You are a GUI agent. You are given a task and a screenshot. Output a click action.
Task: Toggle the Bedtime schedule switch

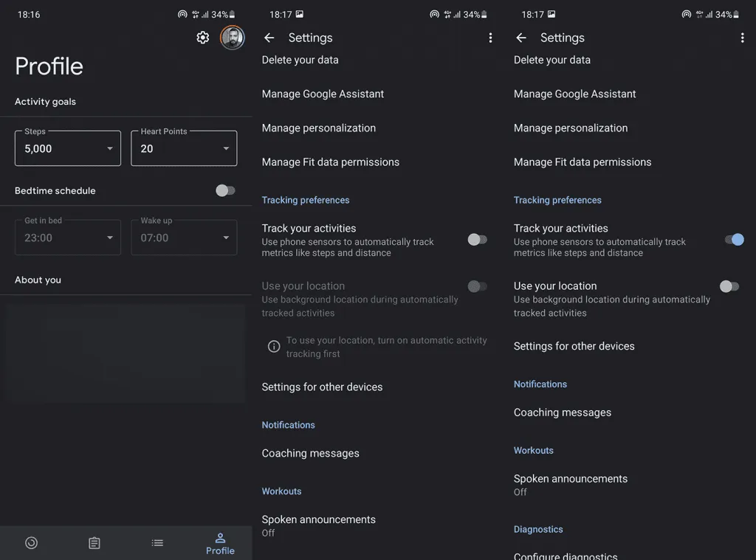(x=225, y=190)
